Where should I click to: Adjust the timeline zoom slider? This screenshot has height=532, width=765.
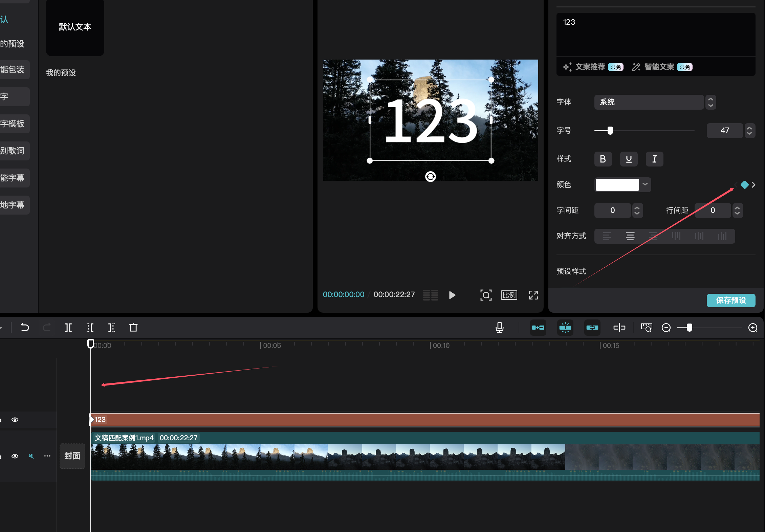pyautogui.click(x=690, y=328)
